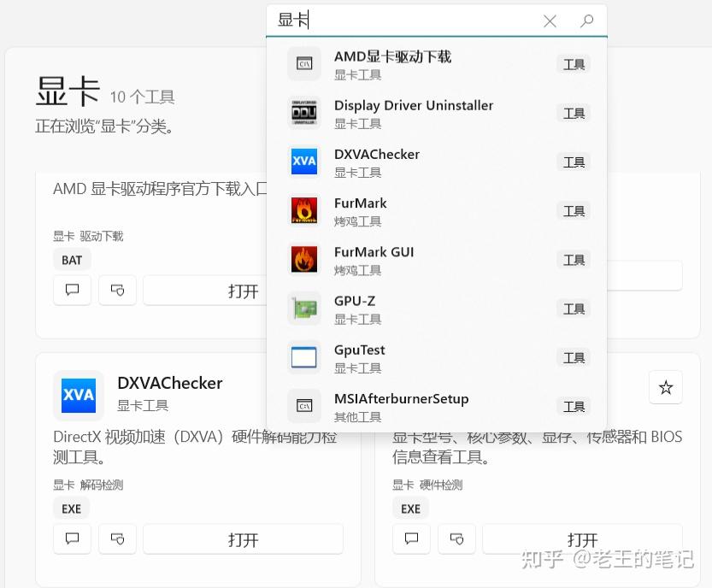Click the large XVA icon on the DXVAChecker card

point(79,395)
